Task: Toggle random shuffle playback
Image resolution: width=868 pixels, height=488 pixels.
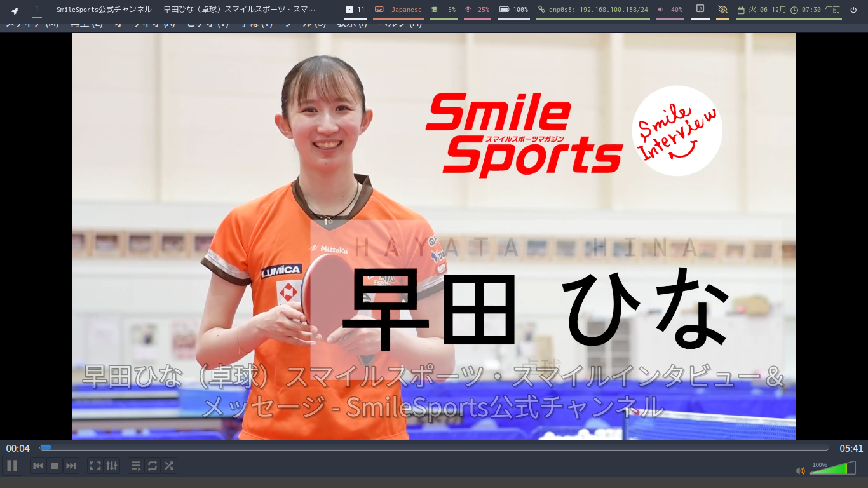Action: (169, 466)
